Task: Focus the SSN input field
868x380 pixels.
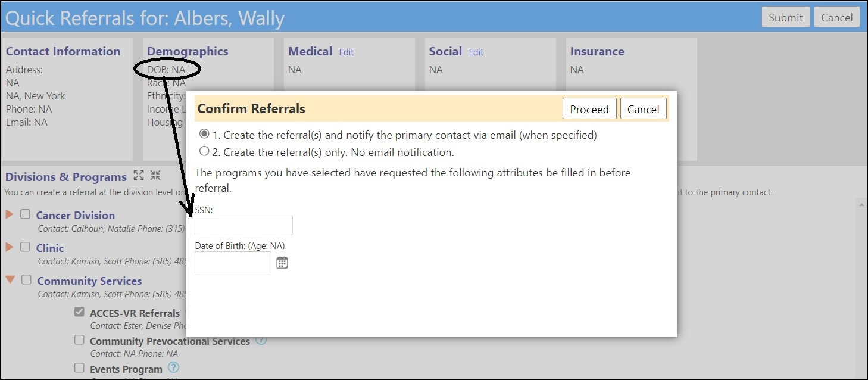Action: (243, 226)
